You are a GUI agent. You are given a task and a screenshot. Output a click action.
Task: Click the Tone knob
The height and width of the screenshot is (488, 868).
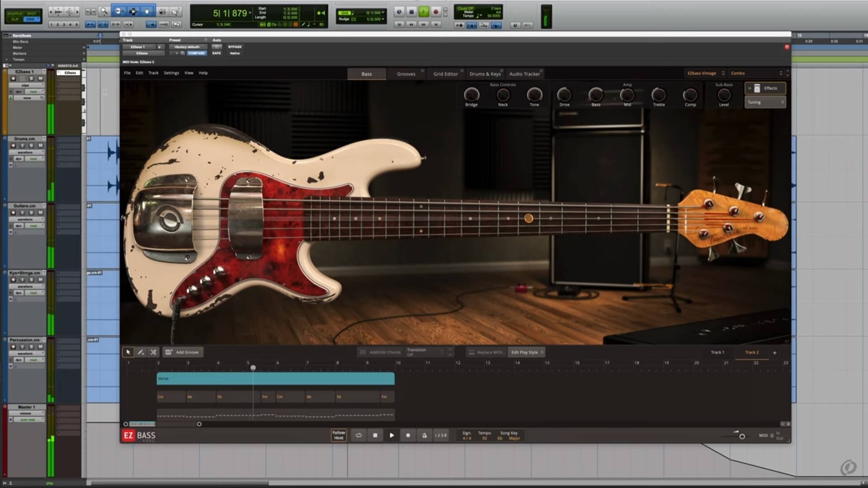pyautogui.click(x=534, y=95)
